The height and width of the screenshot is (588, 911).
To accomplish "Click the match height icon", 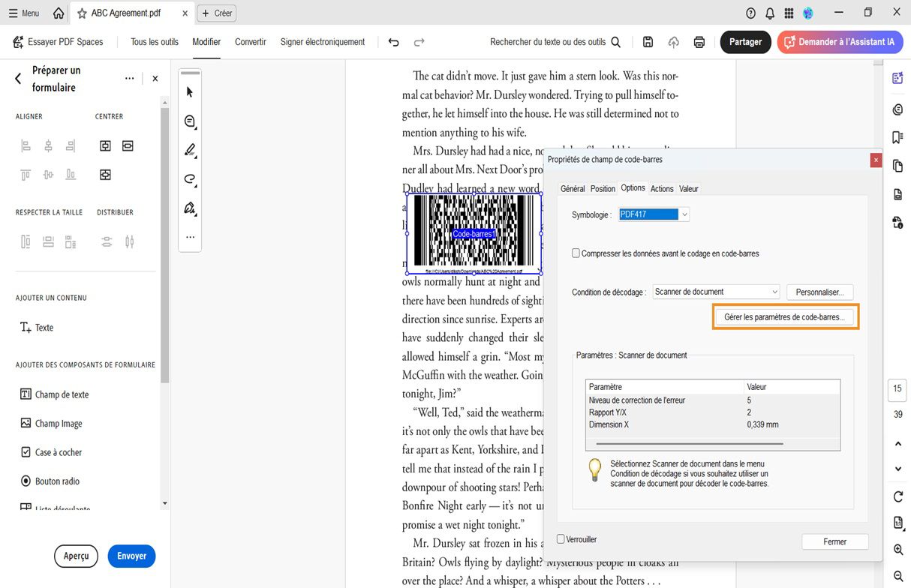I will pos(26,241).
